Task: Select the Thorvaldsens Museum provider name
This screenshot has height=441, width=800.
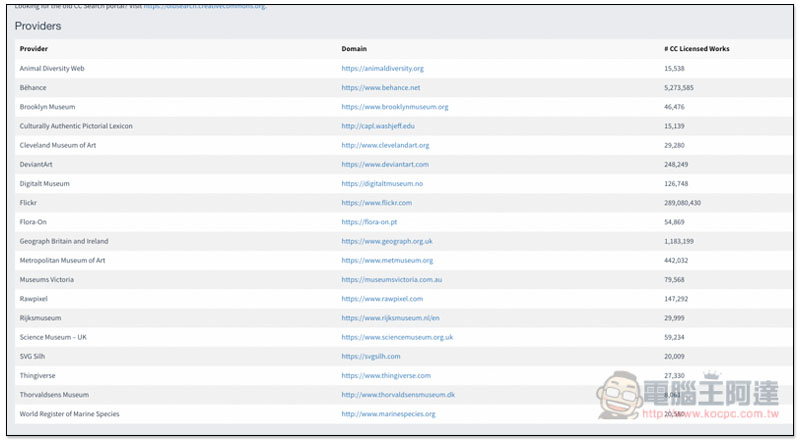Action: (54, 395)
